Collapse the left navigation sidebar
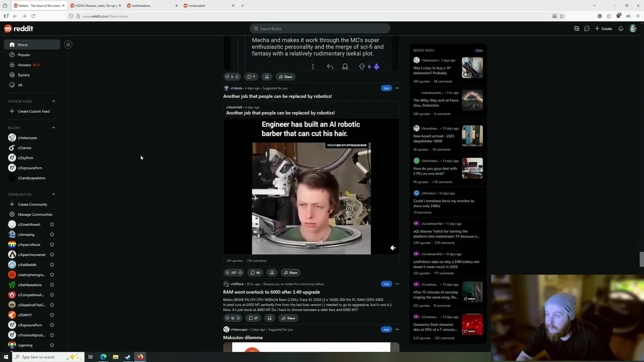Image resolution: width=644 pixels, height=362 pixels. (x=68, y=44)
